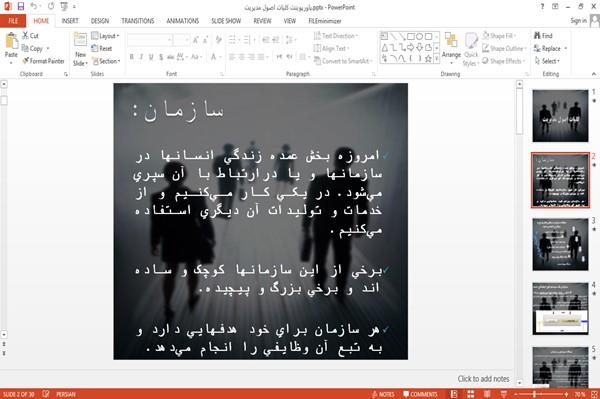Select slide 4 thumbnail
The image size is (600, 399).
(560, 308)
